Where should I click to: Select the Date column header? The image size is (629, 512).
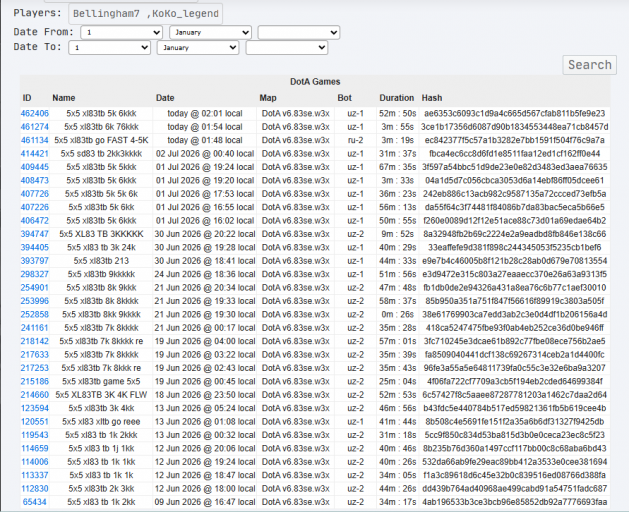pos(165,98)
